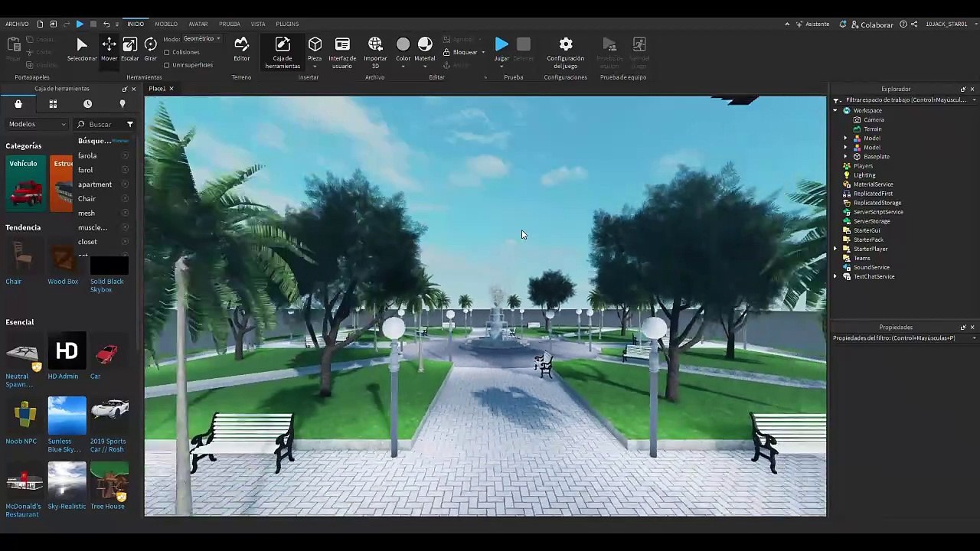Click Importar 3D

pyautogui.click(x=375, y=52)
